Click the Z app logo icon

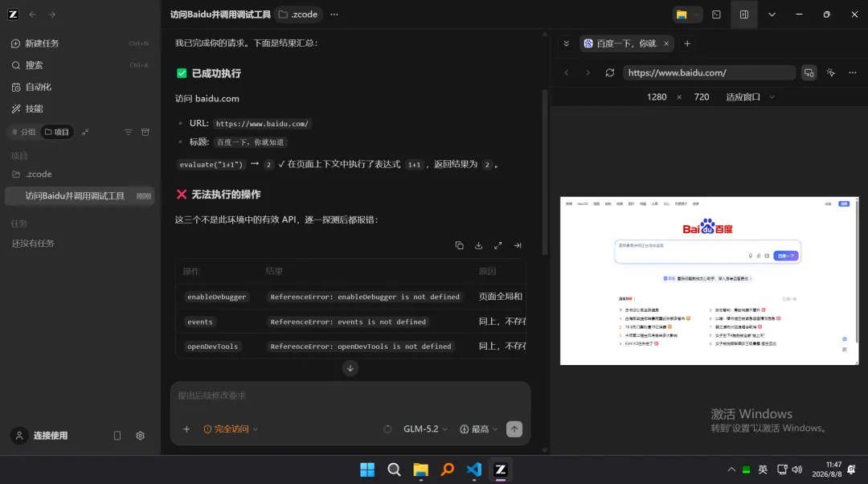[x=14, y=14]
